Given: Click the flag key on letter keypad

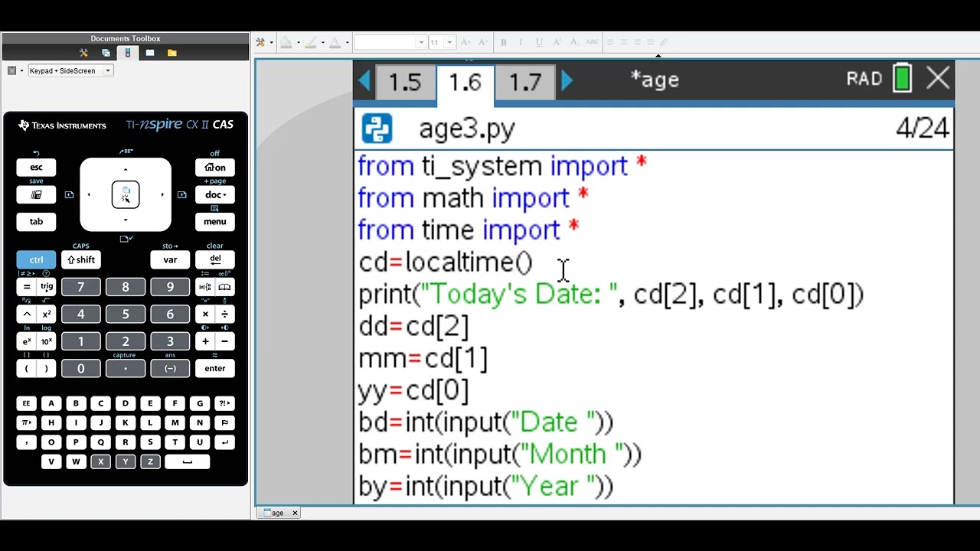Looking at the screenshot, I should (x=224, y=422).
